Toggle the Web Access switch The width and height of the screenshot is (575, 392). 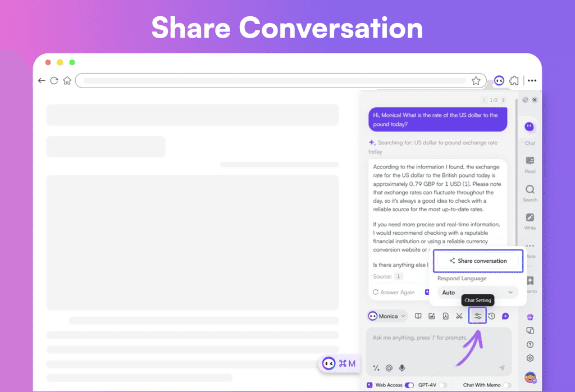(x=409, y=385)
